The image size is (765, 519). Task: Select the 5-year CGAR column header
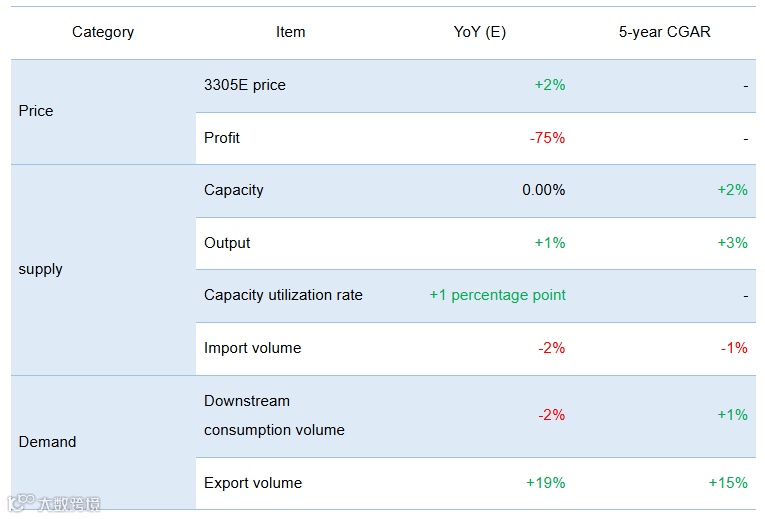pyautogui.click(x=665, y=32)
